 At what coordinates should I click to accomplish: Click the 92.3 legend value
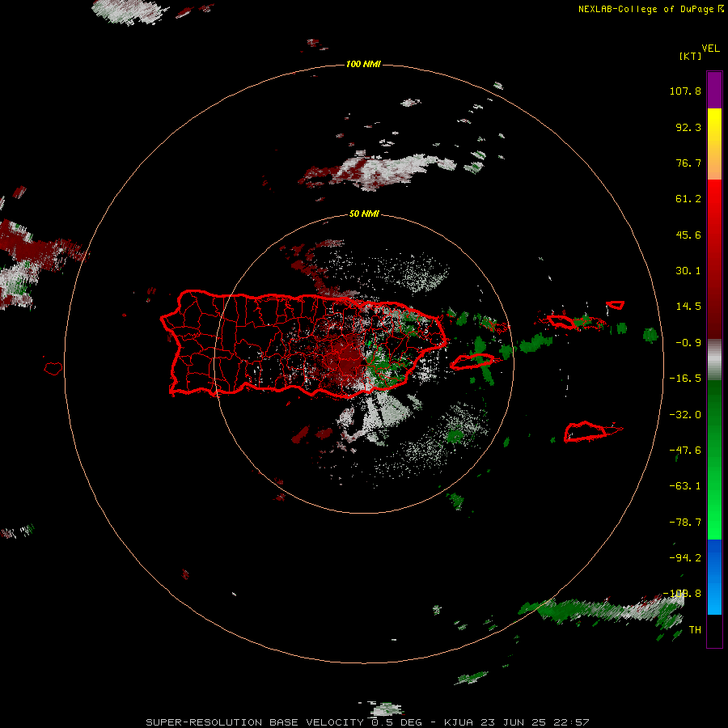pos(688,127)
